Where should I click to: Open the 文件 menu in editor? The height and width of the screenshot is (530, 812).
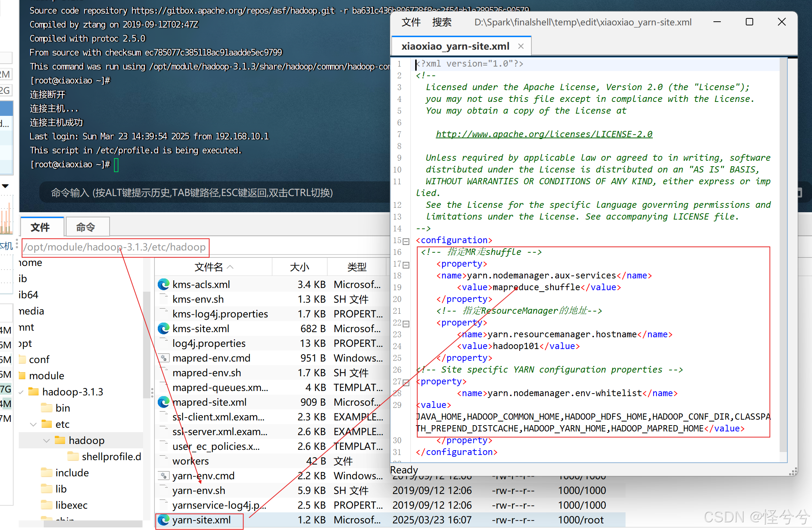pos(411,22)
